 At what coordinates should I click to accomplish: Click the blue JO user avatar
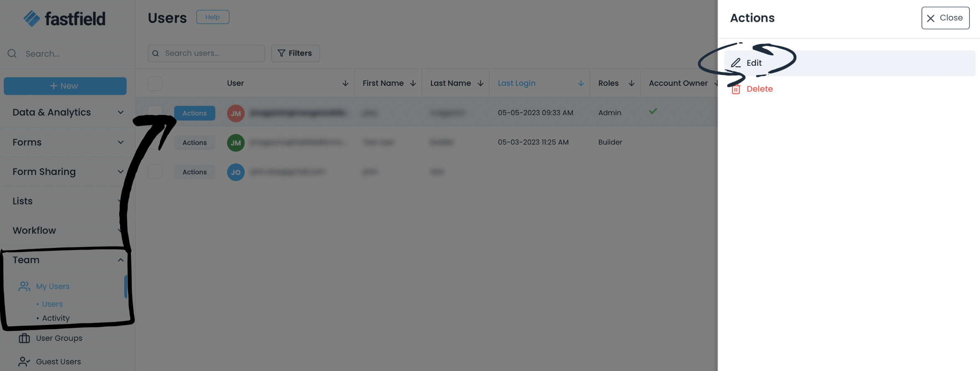click(236, 172)
